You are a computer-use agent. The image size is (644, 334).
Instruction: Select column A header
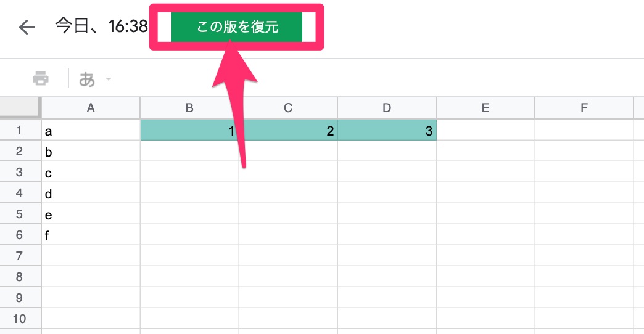(91, 108)
